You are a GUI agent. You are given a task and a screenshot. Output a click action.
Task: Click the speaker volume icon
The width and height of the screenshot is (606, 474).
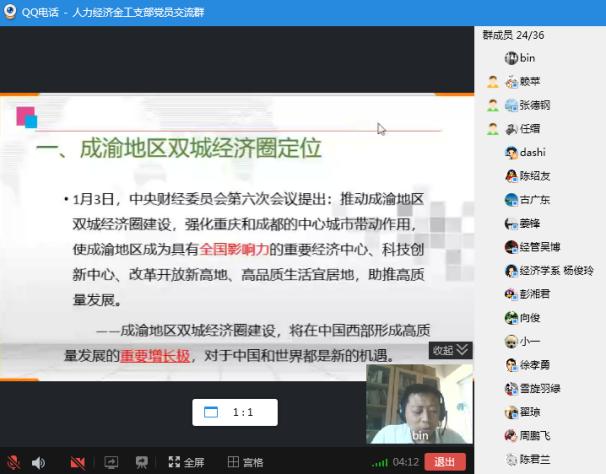(x=38, y=462)
